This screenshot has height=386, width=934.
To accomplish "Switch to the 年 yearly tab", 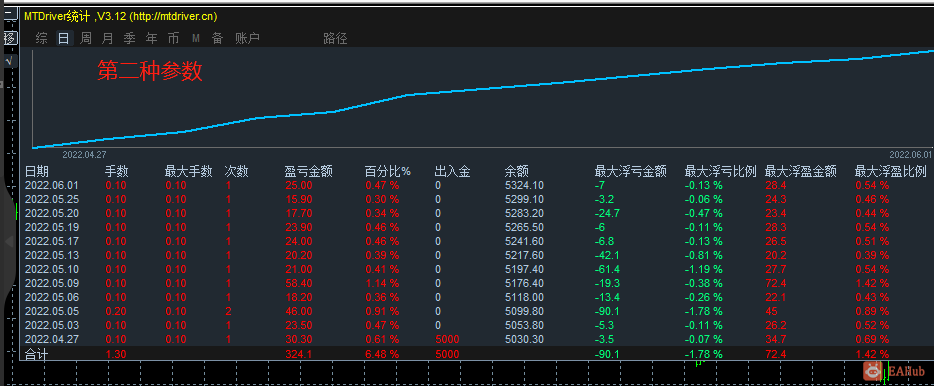I will (152, 39).
